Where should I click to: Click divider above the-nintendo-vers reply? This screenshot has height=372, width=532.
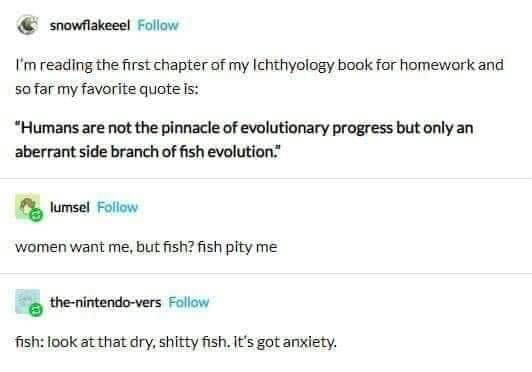266,273
